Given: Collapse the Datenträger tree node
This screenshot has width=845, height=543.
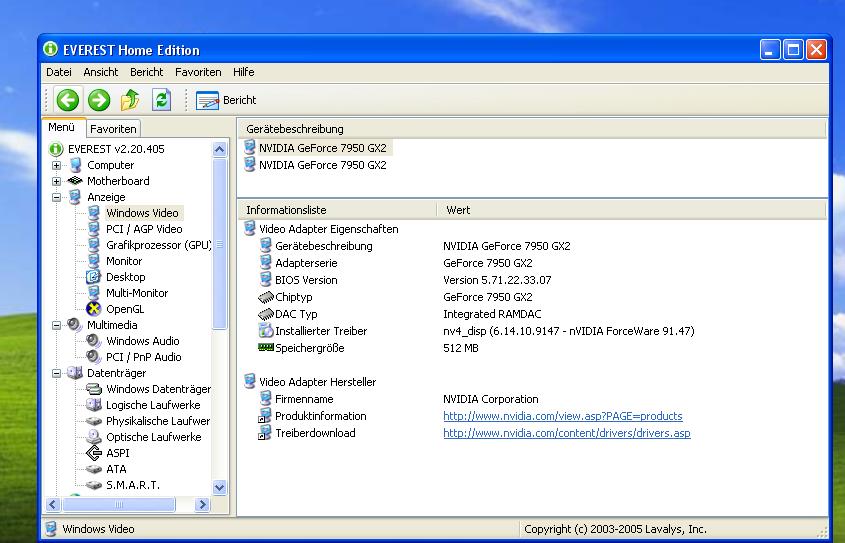Looking at the screenshot, I should point(56,373).
